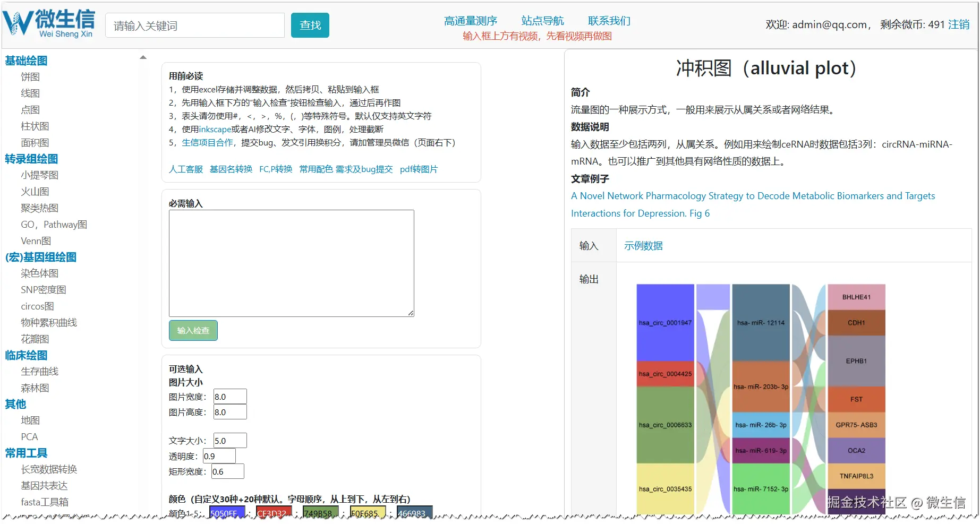Open the 转录组绘图 category
The image size is (980, 524).
[x=31, y=159]
